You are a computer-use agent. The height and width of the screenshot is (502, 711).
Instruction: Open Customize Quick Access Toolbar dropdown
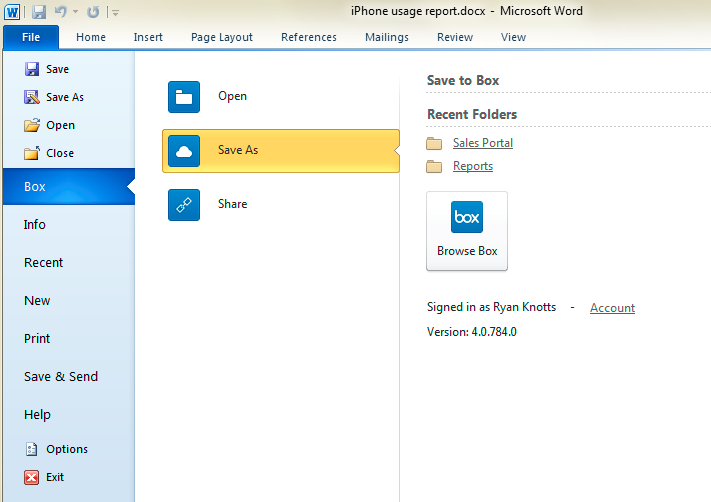[x=116, y=13]
